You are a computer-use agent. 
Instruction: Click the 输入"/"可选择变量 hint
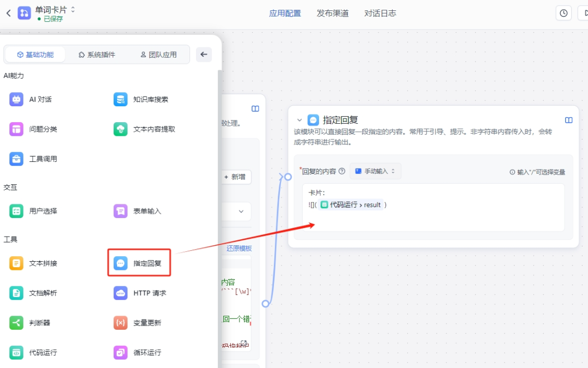[537, 172]
